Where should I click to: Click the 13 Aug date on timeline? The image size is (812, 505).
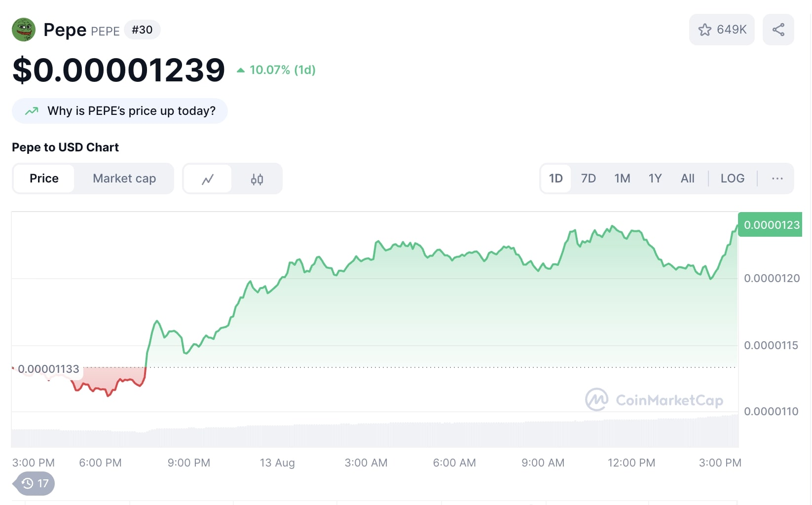[x=277, y=463]
